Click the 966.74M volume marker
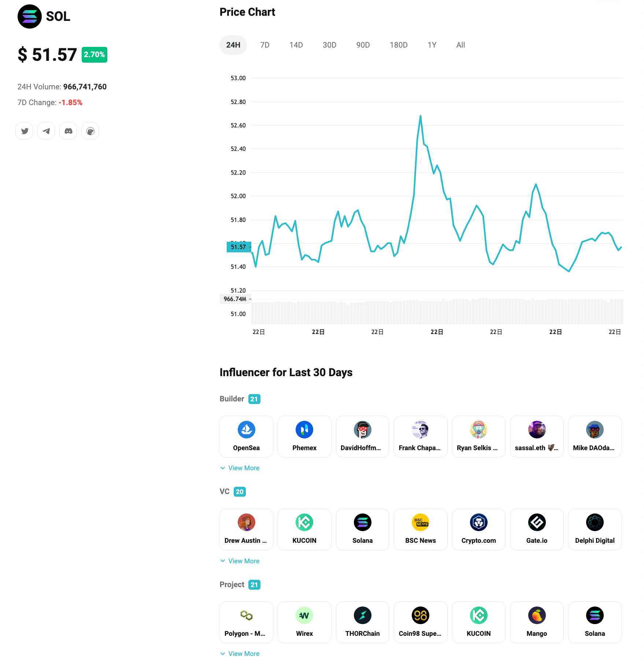The height and width of the screenshot is (660, 644). click(x=235, y=299)
